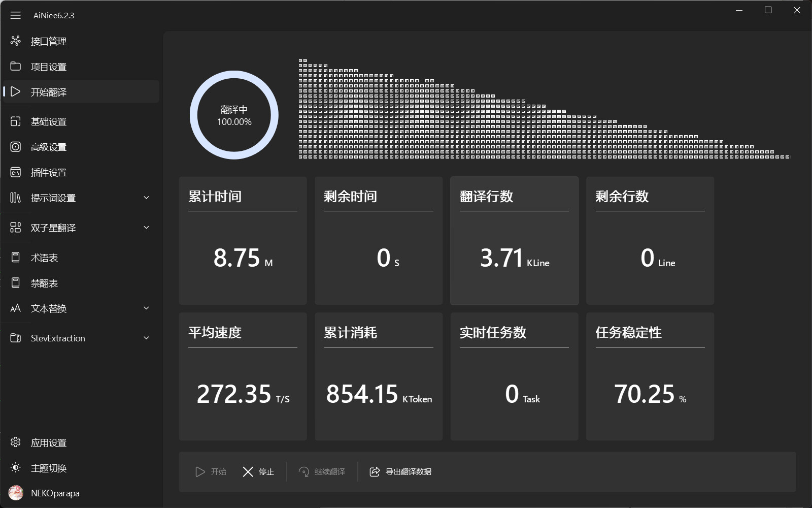Expand the StevExtraction group
Screen dimensions: 812x508
(146, 338)
